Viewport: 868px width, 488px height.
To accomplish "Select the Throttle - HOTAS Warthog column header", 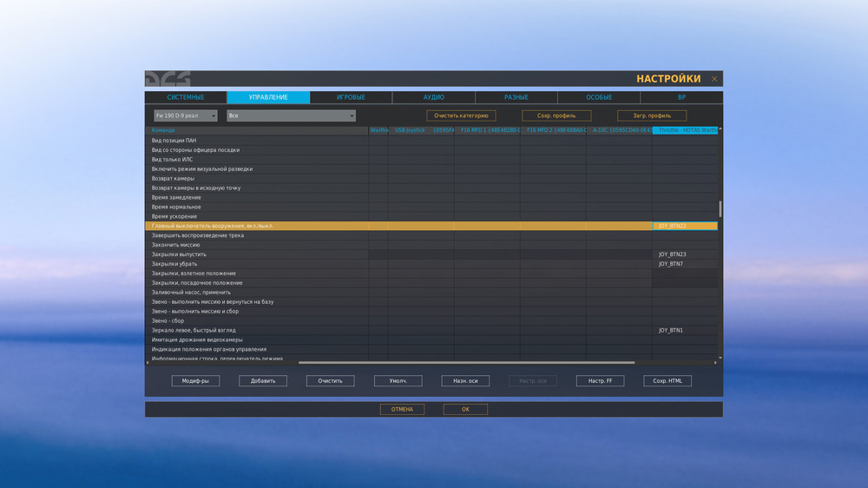I will (x=685, y=130).
